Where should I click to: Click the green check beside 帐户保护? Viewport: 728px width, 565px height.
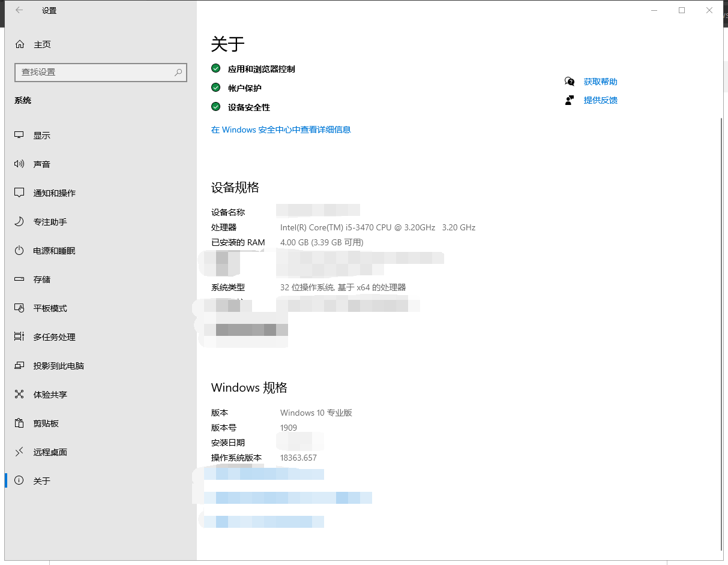(x=216, y=88)
